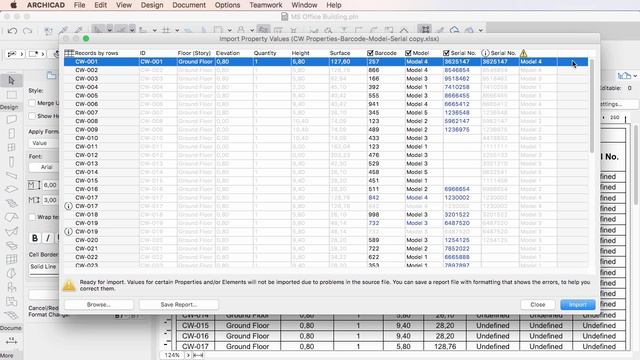640x360 pixels.
Task: Select the Curtain Wall tool in the toolbox
Action: [x=11, y=259]
